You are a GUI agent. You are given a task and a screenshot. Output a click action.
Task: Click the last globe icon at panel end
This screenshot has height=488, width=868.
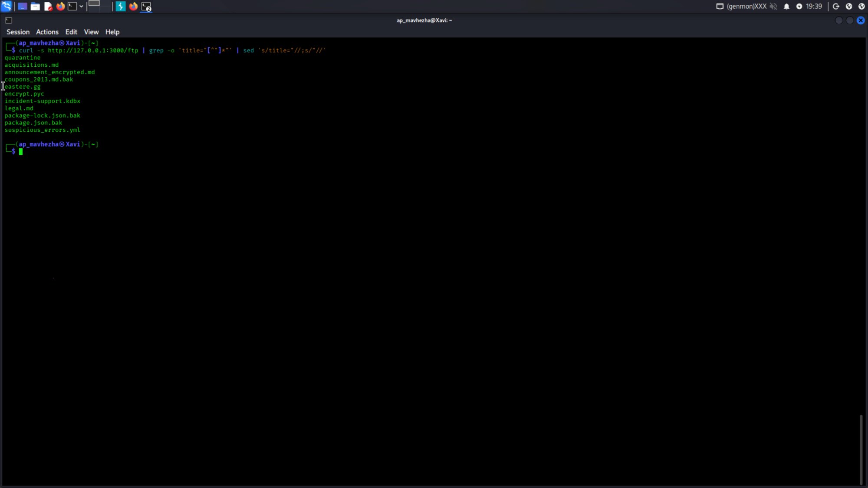[x=861, y=7]
